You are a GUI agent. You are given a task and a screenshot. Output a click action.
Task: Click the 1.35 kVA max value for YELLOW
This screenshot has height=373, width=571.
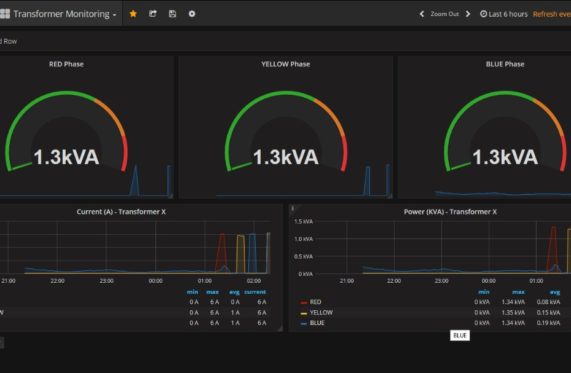point(513,312)
